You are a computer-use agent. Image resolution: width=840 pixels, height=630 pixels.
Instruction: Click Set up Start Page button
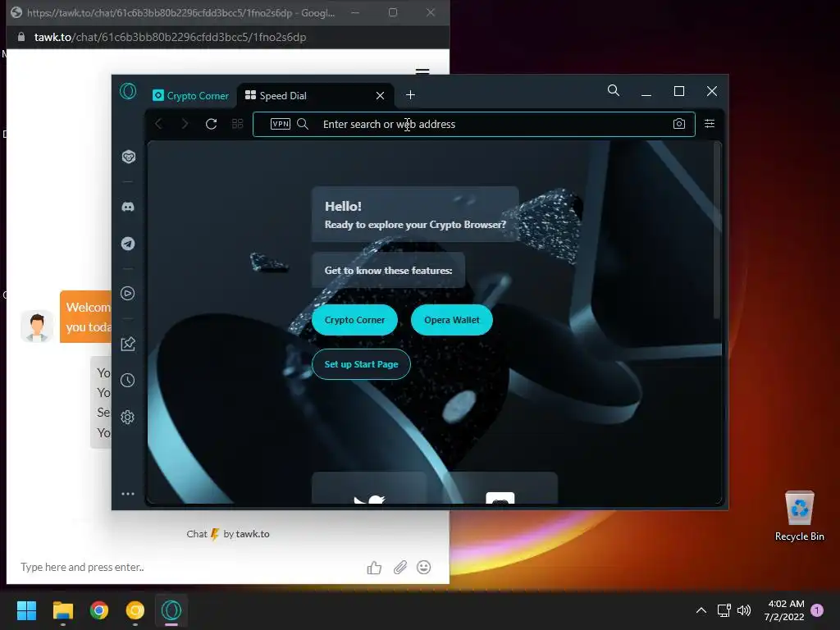tap(361, 364)
